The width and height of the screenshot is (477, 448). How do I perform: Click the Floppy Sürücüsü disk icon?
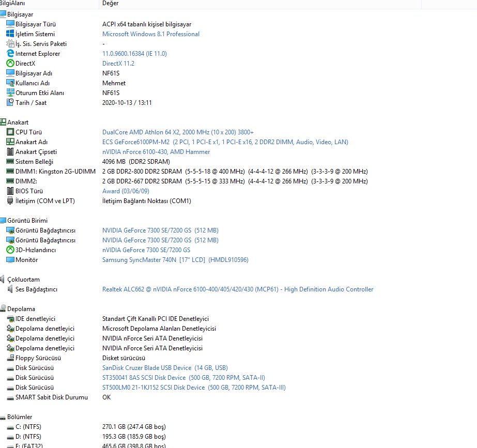coord(10,358)
